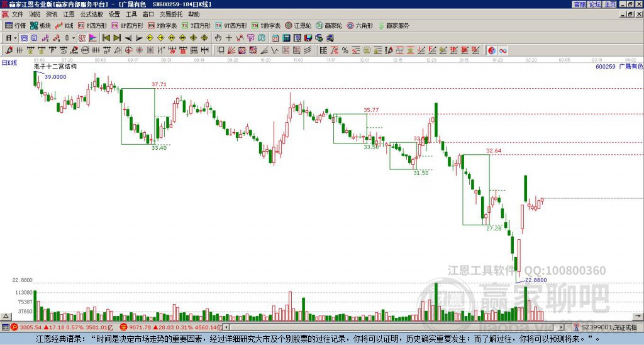Click the 主页 button in title bar
644x345 pixels.
(610, 4)
